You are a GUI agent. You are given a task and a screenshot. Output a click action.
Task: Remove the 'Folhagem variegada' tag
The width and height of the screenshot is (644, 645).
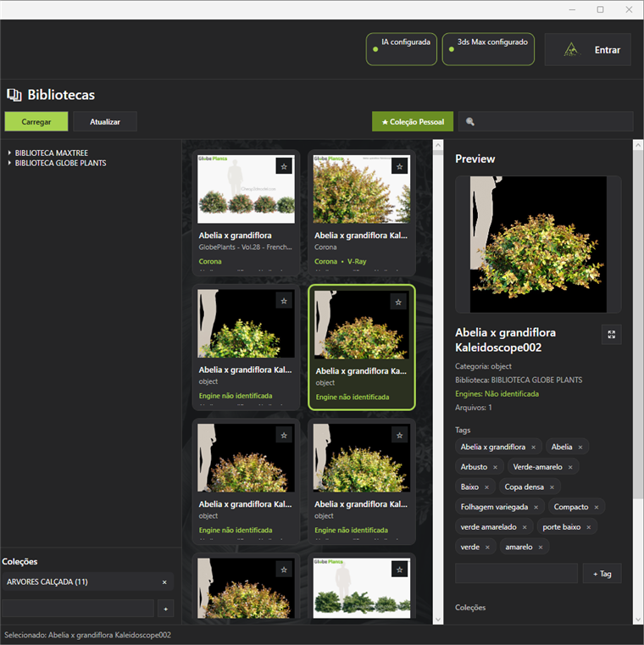(536, 507)
